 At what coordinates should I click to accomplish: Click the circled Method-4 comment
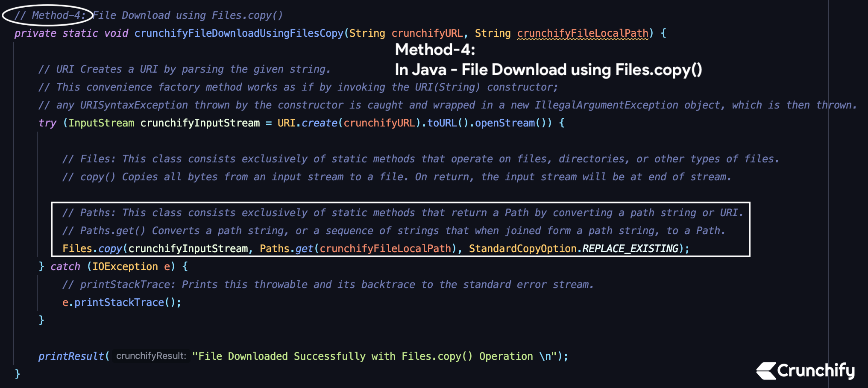48,15
